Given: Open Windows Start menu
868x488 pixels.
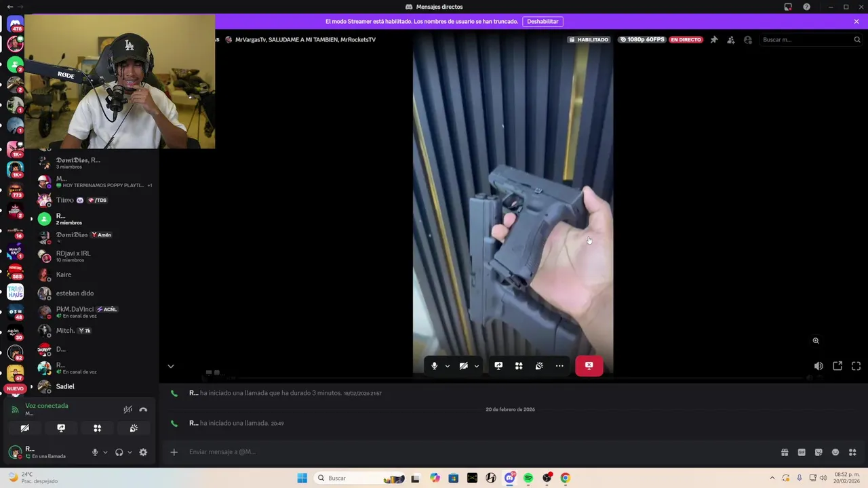Looking at the screenshot, I should tap(302, 478).
